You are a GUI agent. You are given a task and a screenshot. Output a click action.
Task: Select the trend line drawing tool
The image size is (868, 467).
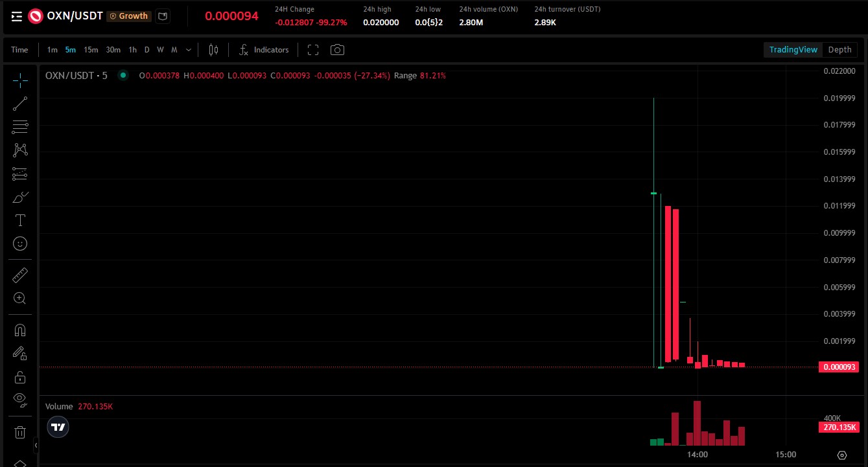click(x=19, y=103)
